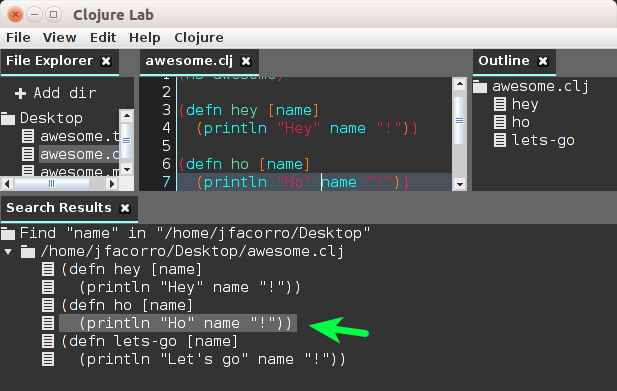Open the File menu
This screenshot has width=617, height=391.
coord(18,38)
